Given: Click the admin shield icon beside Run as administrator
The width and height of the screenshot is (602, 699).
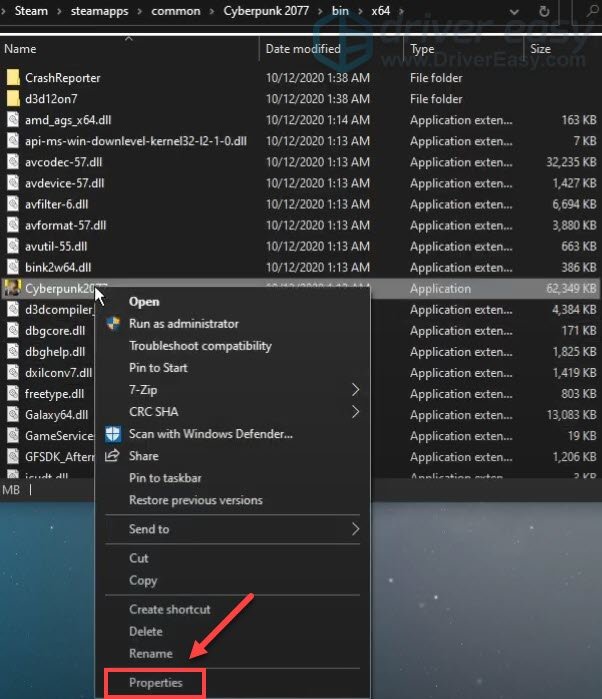Looking at the screenshot, I should click(x=113, y=324).
